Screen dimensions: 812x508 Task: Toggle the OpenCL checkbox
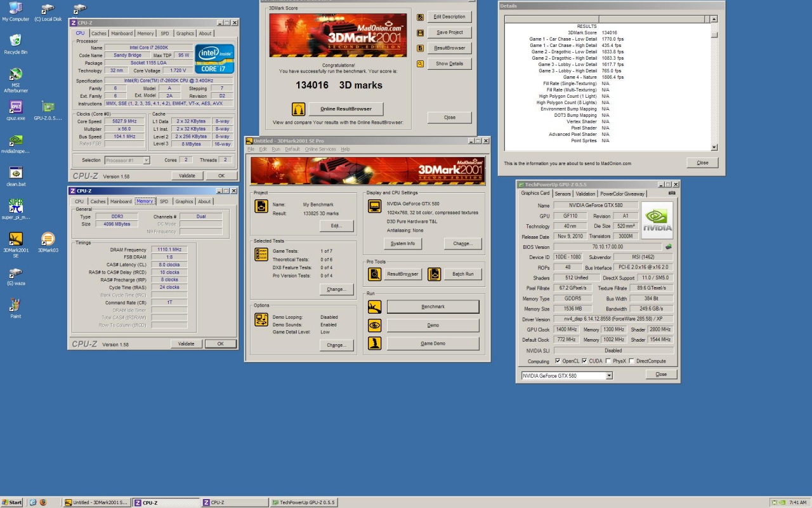(x=558, y=361)
